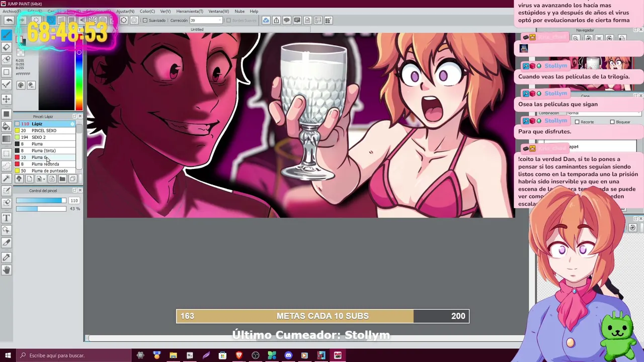
Task: Toggle the Bloquear checkbox
Action: tap(612, 122)
